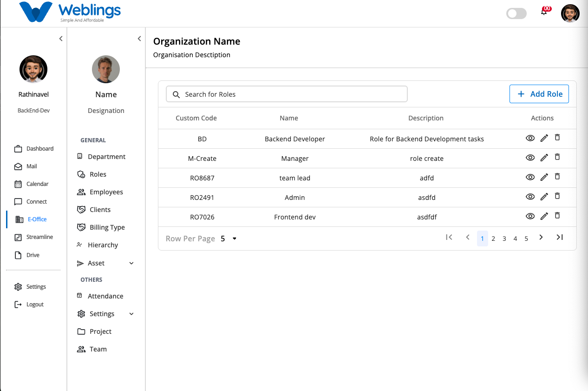
Task: Edit the Admin role
Action: (544, 197)
